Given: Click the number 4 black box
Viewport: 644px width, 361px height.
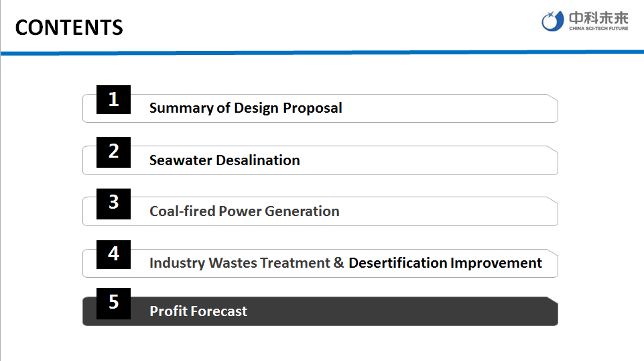Looking at the screenshot, I should coord(113,254).
